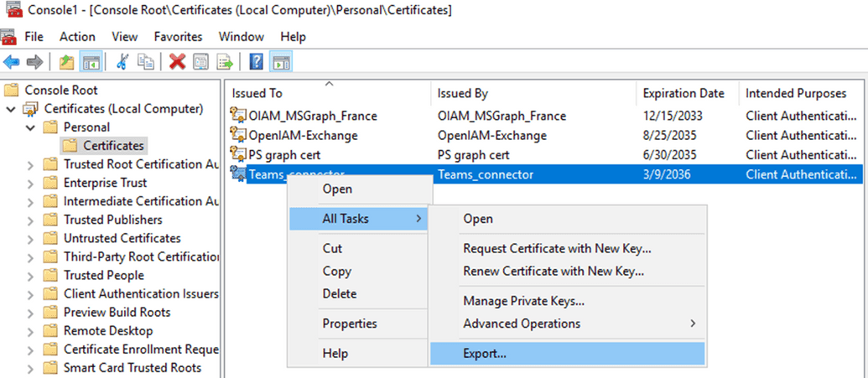Image resolution: width=868 pixels, height=378 pixels.
Task: Click the Up One Level folder icon
Action: (x=66, y=62)
